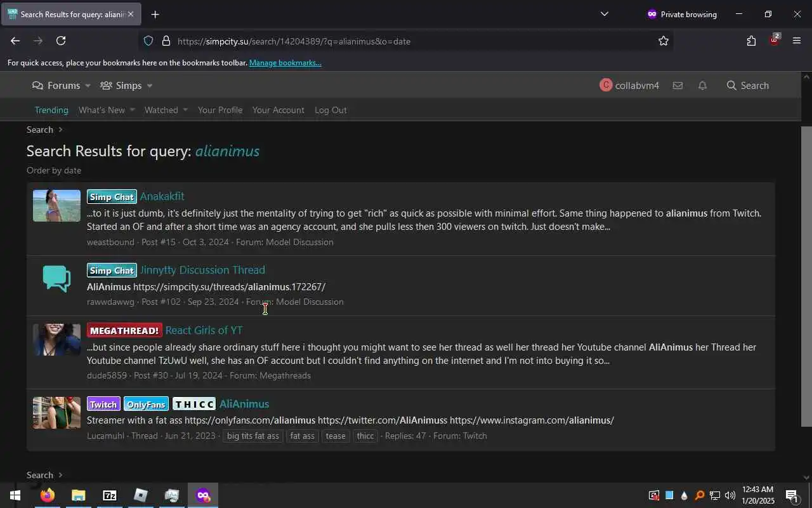Screen dimensions: 812x508
Task: Open the weastbound user avatar thumbnail
Action: (56, 206)
